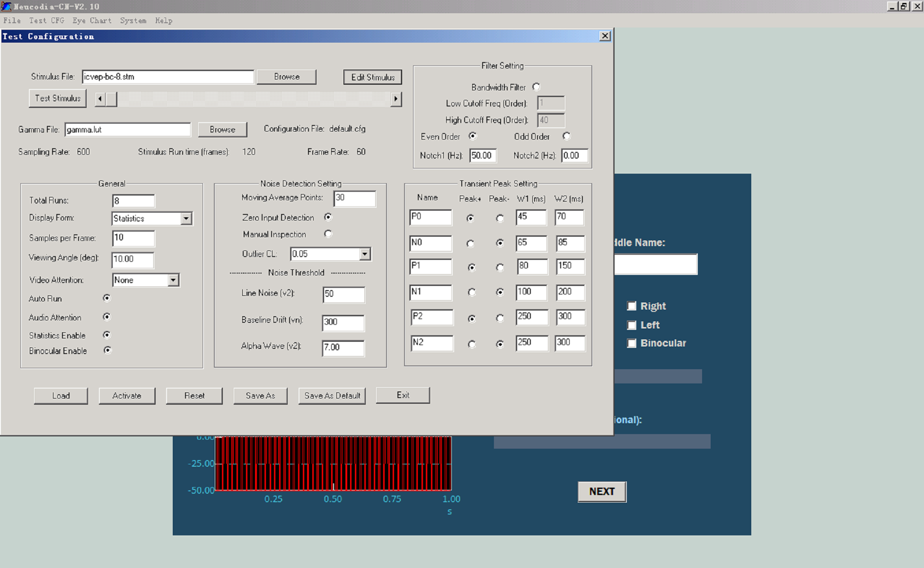Click the Notch1 (Hz) input field
Screen dimensions: 924x568
pyautogui.click(x=483, y=155)
